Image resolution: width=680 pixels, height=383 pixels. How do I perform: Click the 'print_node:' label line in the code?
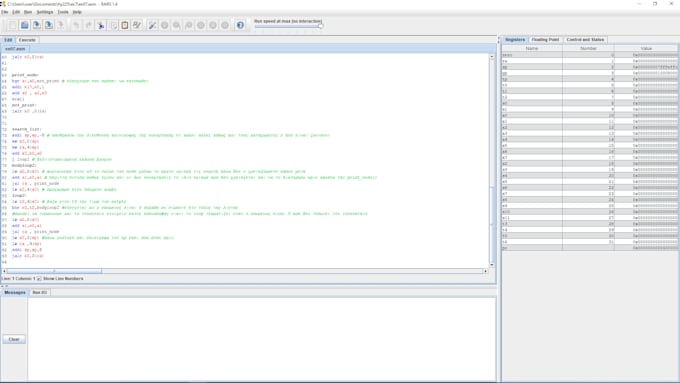tap(25, 75)
